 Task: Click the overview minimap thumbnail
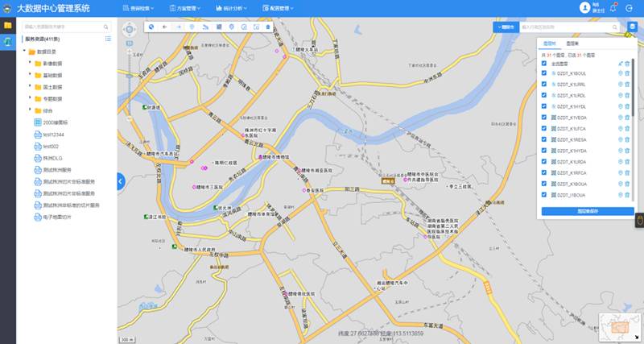pos(621,325)
